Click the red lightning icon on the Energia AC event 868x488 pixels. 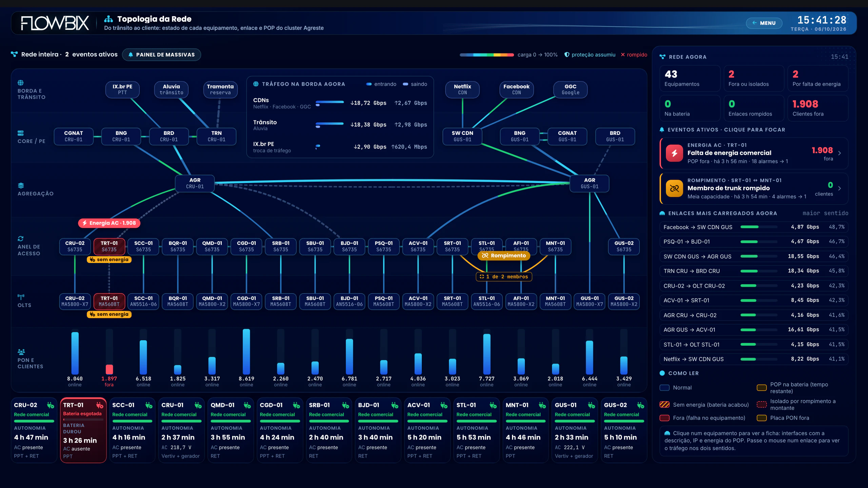click(x=674, y=153)
